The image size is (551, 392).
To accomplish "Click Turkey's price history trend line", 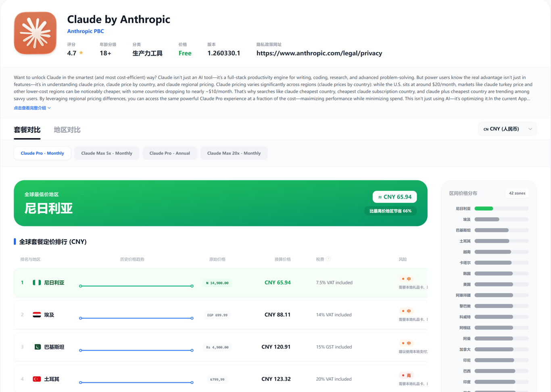I will tap(136, 382).
